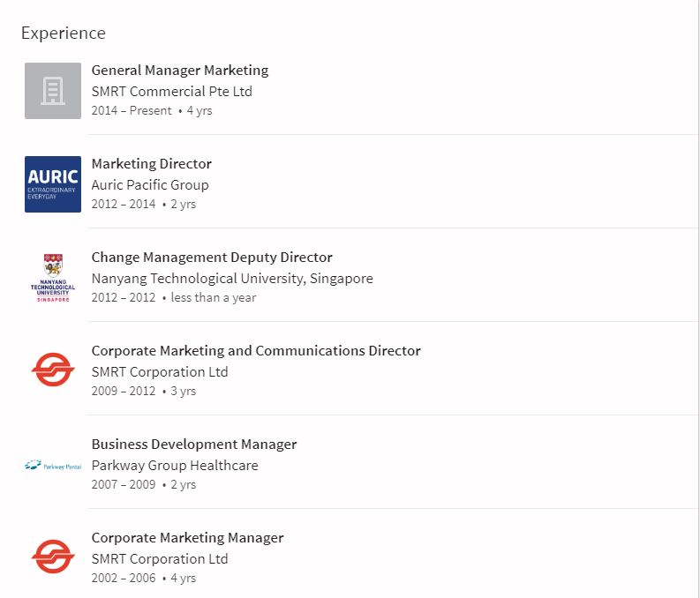
Task: Click SMRT logo beside Communications Director role
Action: pos(53,370)
